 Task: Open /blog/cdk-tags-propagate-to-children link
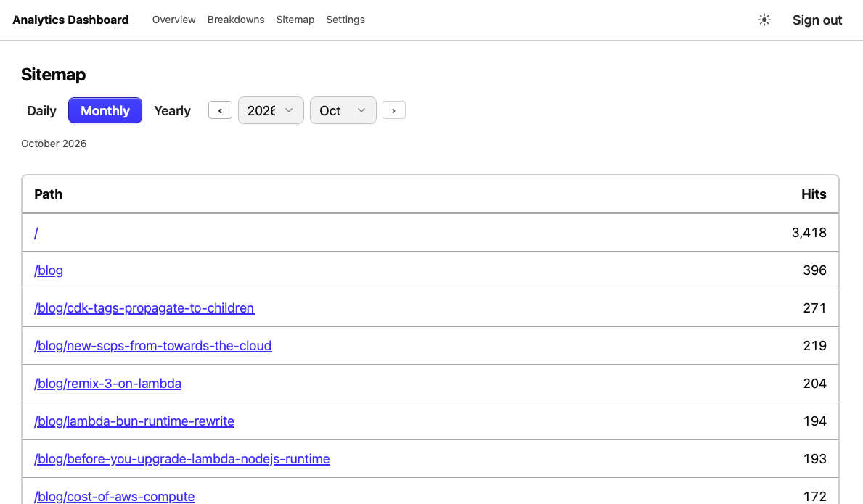point(144,307)
